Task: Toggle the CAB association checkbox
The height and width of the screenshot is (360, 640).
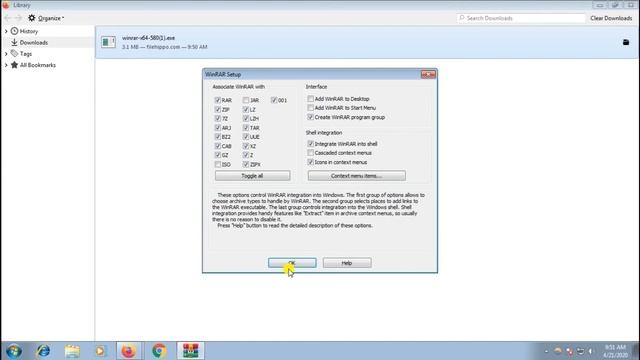Action: coord(218,146)
